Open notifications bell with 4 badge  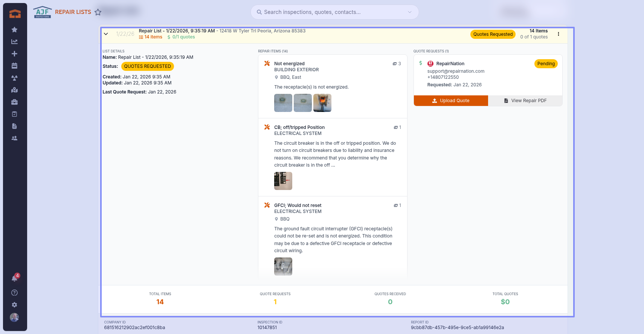(14, 279)
